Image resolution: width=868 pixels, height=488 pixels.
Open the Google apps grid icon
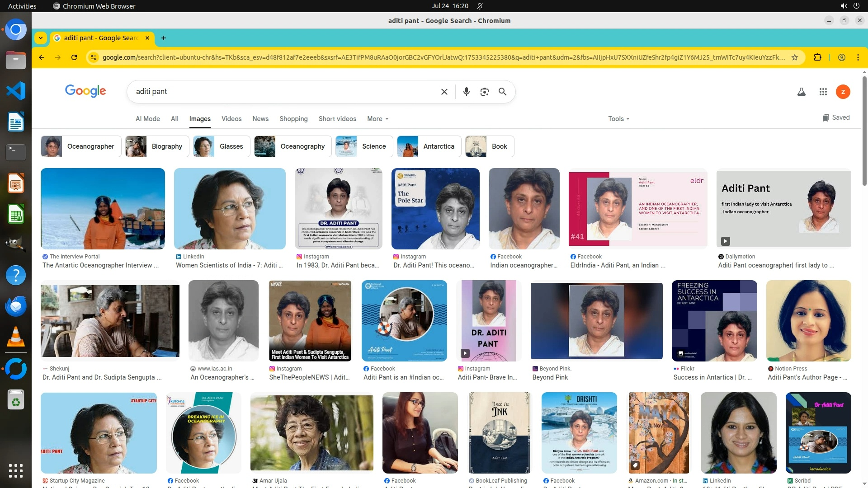pos(823,92)
